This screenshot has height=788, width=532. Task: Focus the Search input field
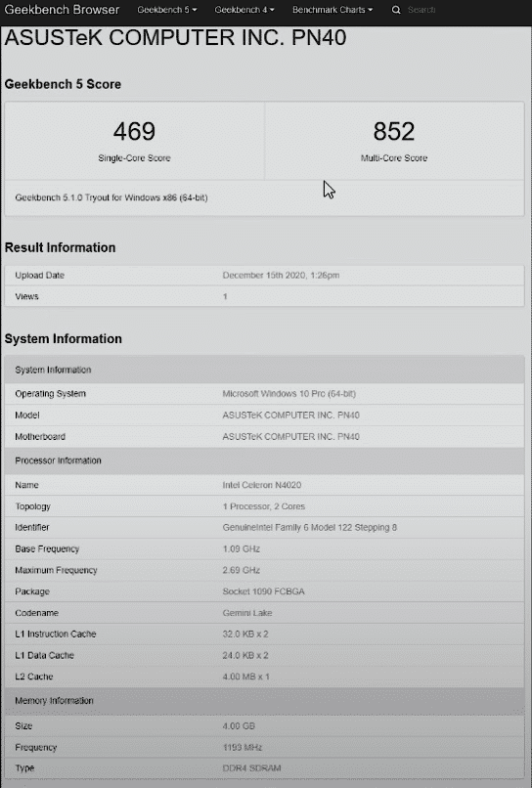tap(421, 10)
